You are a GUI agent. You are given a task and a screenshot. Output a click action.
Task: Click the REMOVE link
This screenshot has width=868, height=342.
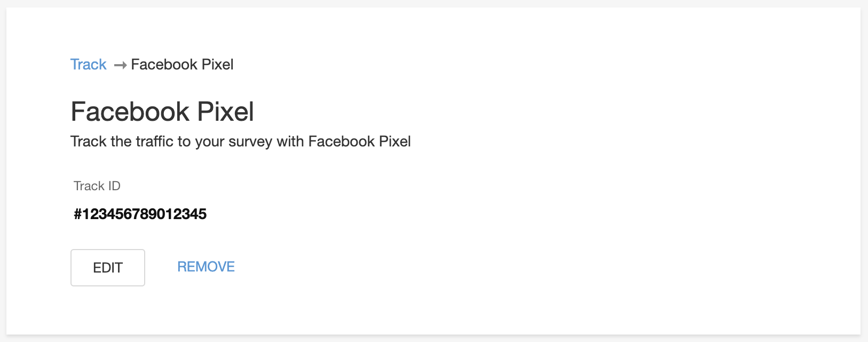tap(206, 267)
